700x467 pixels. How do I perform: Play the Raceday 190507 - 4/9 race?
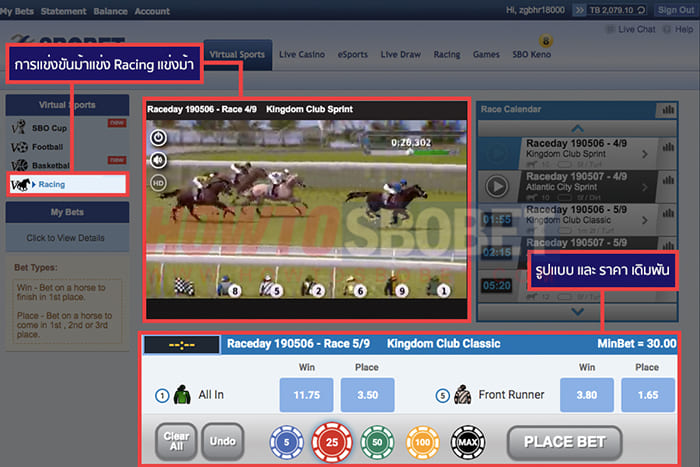pos(497,186)
